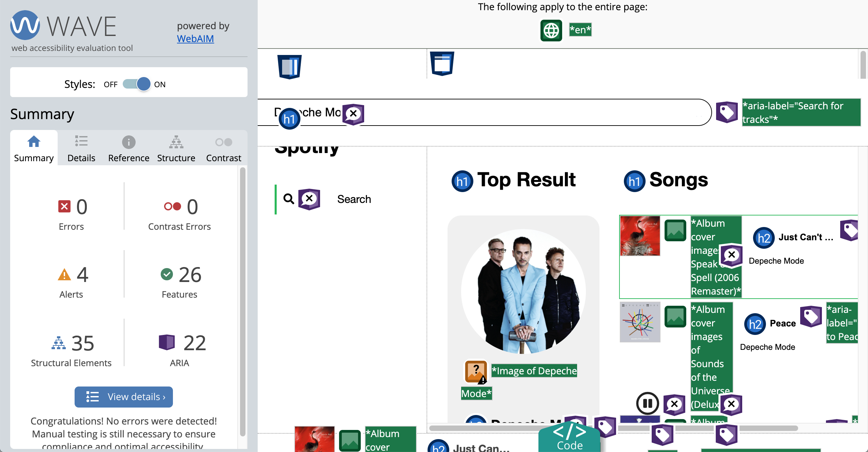Open the Contrast tab
The width and height of the screenshot is (868, 452).
tap(223, 148)
